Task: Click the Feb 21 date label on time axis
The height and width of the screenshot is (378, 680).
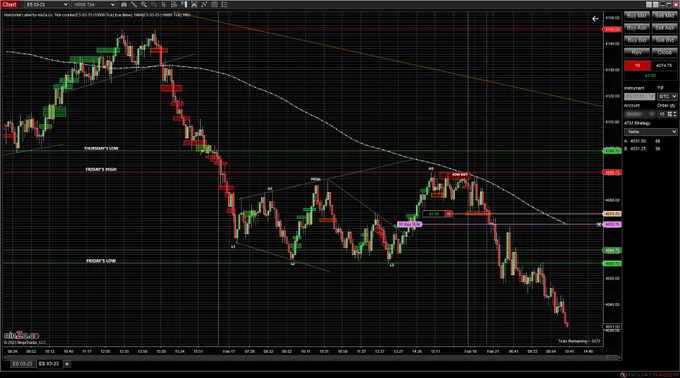Action: 493,352
